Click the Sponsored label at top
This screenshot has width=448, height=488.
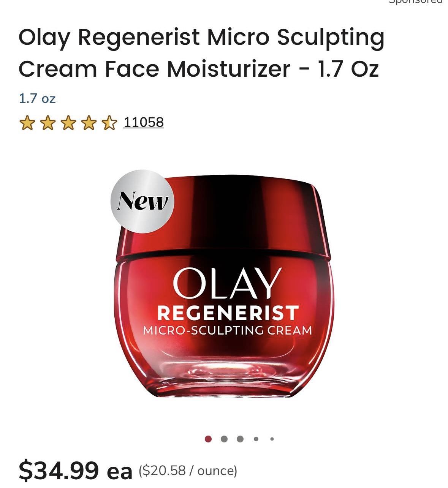coord(415,2)
